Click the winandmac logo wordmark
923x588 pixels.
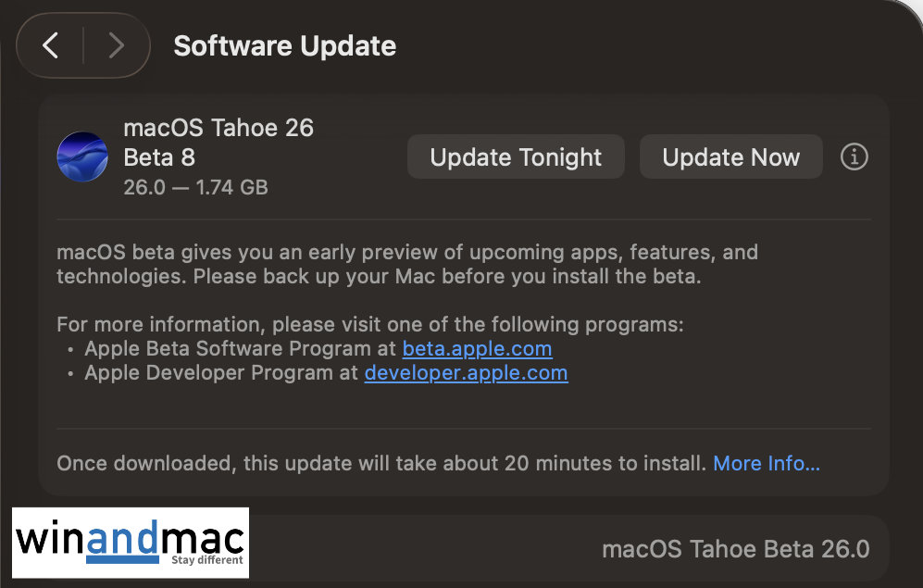131,538
